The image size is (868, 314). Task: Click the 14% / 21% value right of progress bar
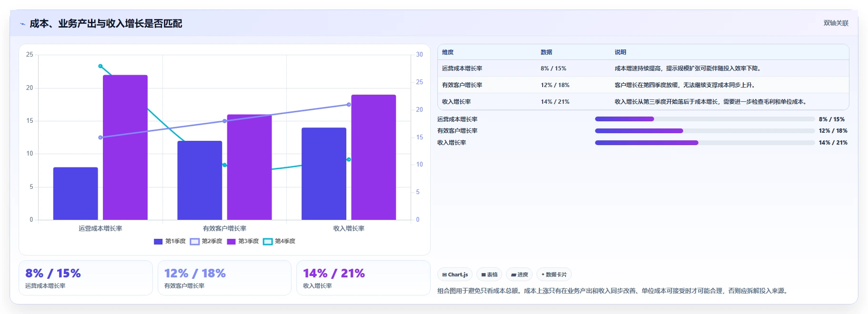(x=833, y=143)
